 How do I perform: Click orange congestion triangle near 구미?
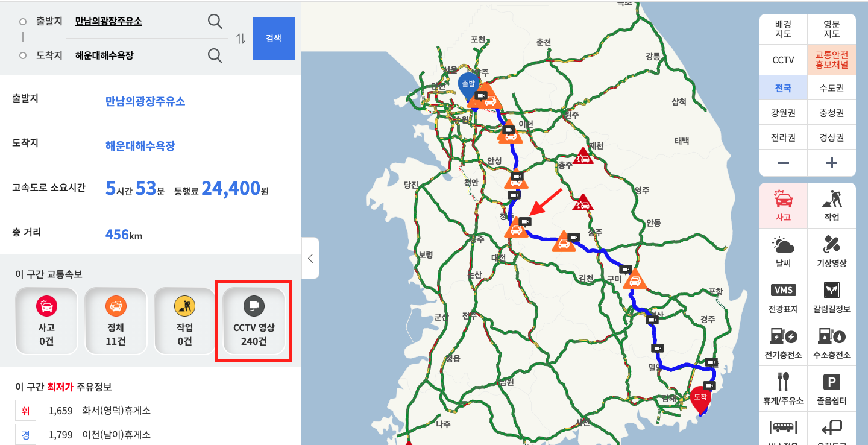click(x=634, y=280)
